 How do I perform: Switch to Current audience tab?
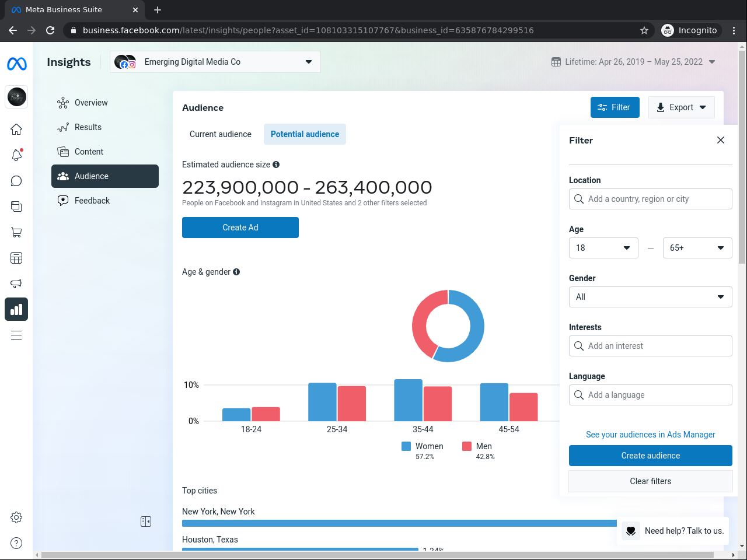pyautogui.click(x=221, y=134)
